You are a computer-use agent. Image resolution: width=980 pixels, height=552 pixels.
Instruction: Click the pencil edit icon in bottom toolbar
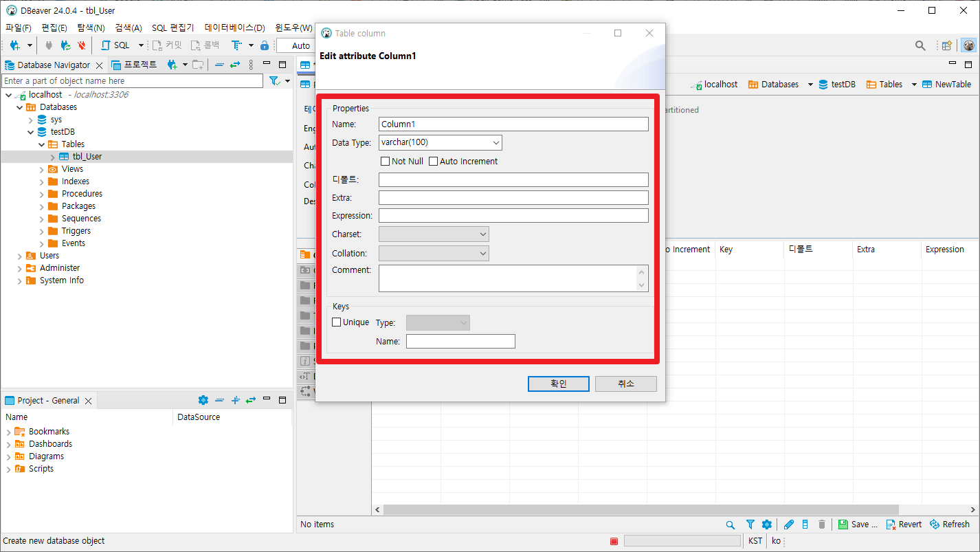tap(789, 525)
